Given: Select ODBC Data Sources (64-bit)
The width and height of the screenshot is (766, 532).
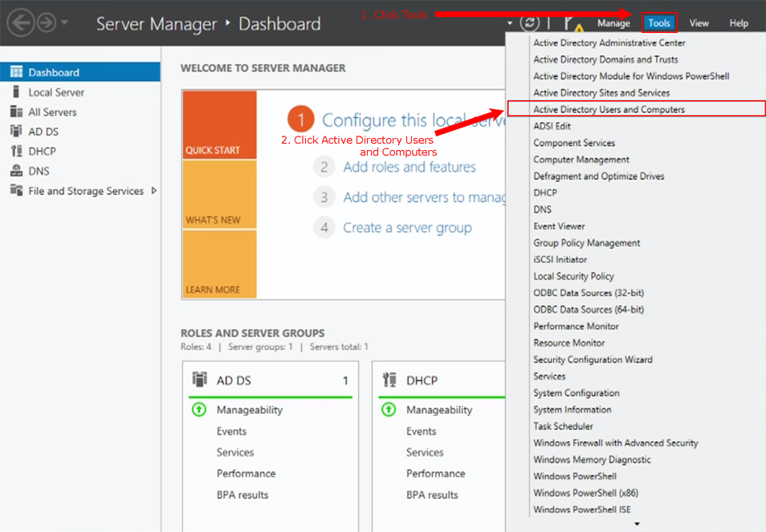Looking at the screenshot, I should point(589,310).
